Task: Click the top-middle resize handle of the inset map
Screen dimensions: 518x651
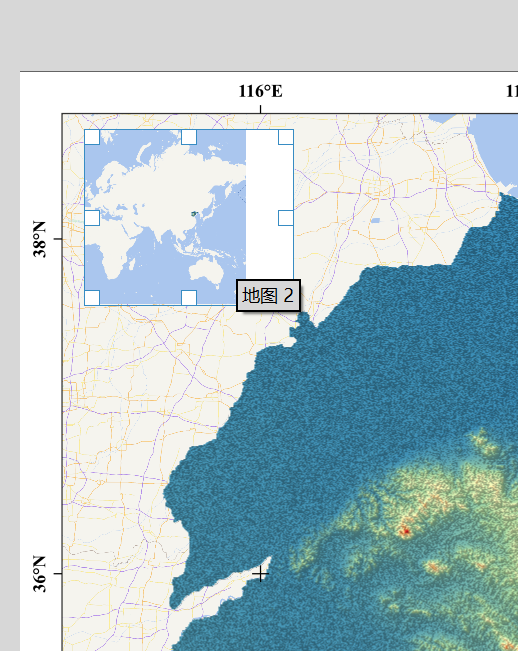Action: [189, 137]
